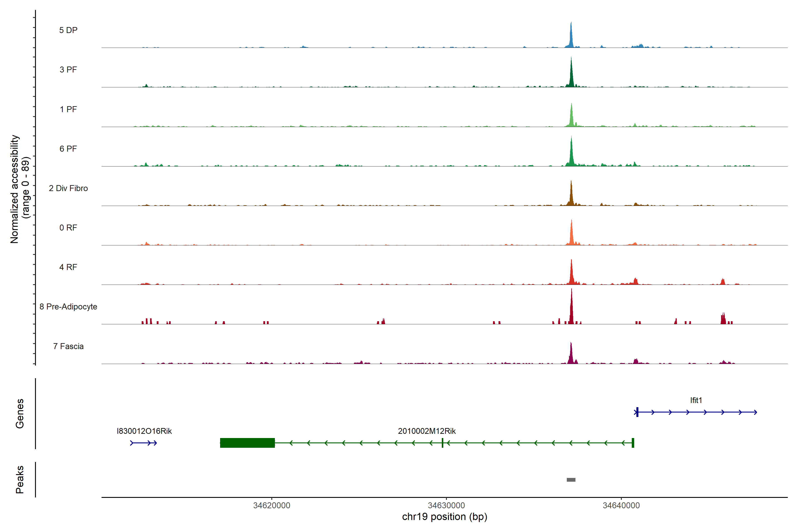Click the Peaks panel label

click(x=20, y=479)
